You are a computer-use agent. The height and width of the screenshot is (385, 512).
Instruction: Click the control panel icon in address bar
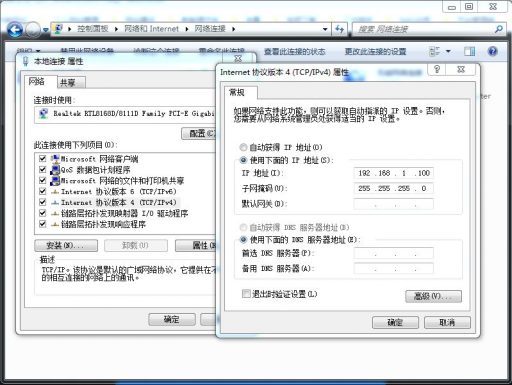(58, 29)
